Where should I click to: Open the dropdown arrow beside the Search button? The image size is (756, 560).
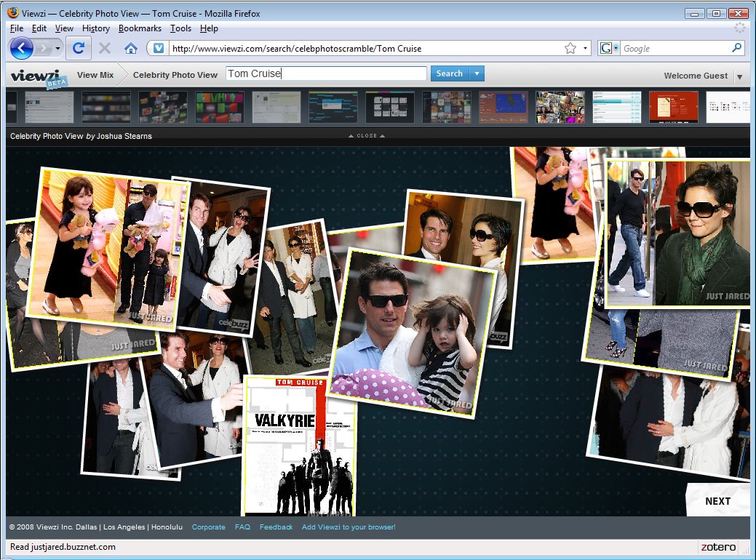477,73
